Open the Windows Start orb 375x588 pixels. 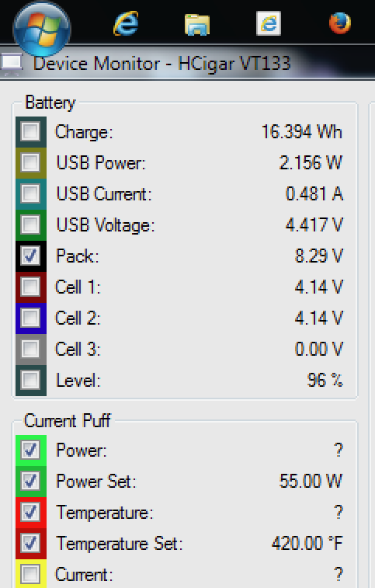tap(42, 29)
